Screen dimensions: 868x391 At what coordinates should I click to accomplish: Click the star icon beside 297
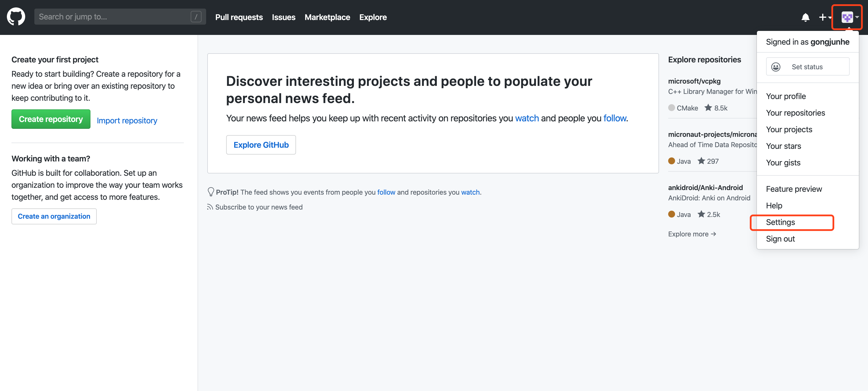point(701,161)
